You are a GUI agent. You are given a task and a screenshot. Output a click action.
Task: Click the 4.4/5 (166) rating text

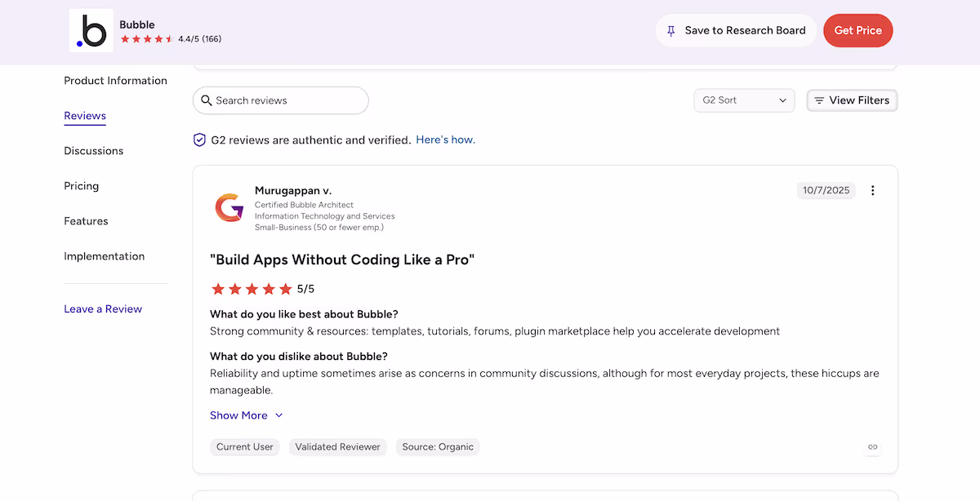point(200,39)
